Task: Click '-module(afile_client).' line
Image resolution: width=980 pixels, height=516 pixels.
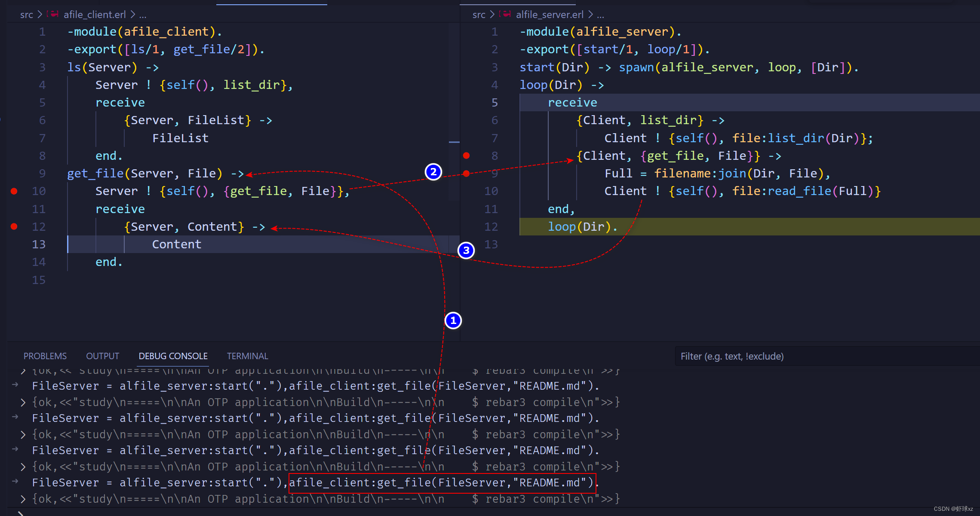Action: [x=144, y=32]
